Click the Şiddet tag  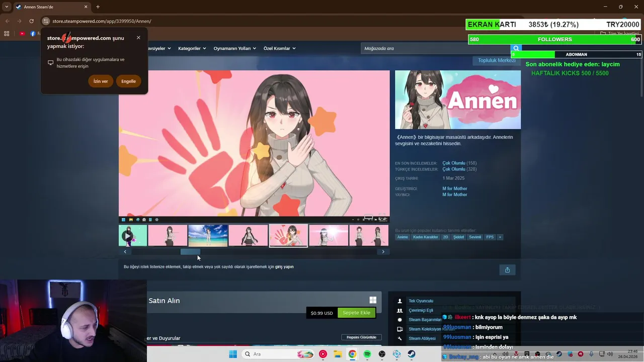[x=458, y=237]
